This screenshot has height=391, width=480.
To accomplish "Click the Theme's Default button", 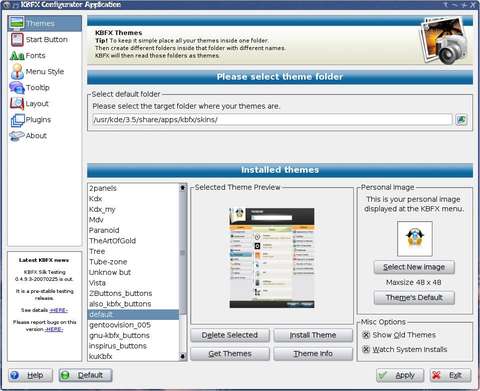I will click(x=414, y=298).
